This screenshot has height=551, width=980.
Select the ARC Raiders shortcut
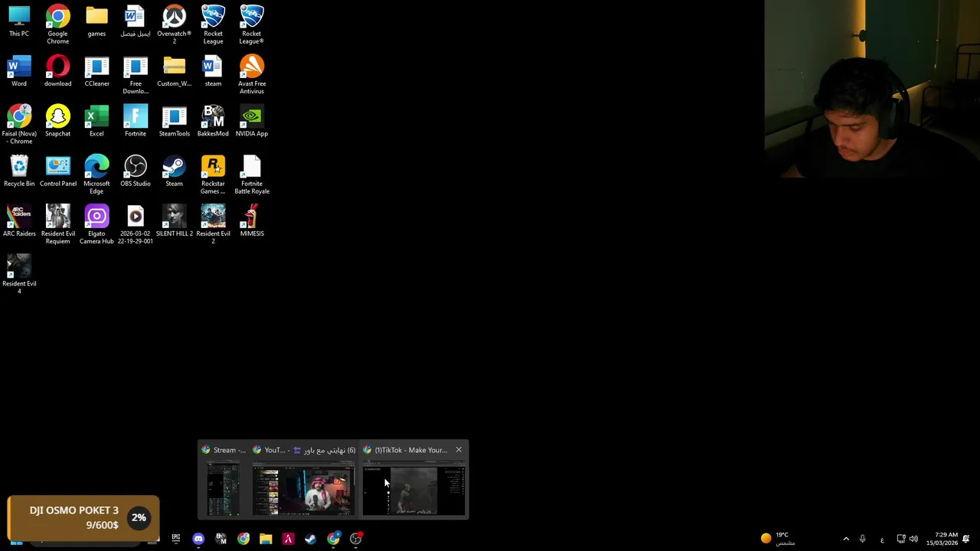(19, 221)
